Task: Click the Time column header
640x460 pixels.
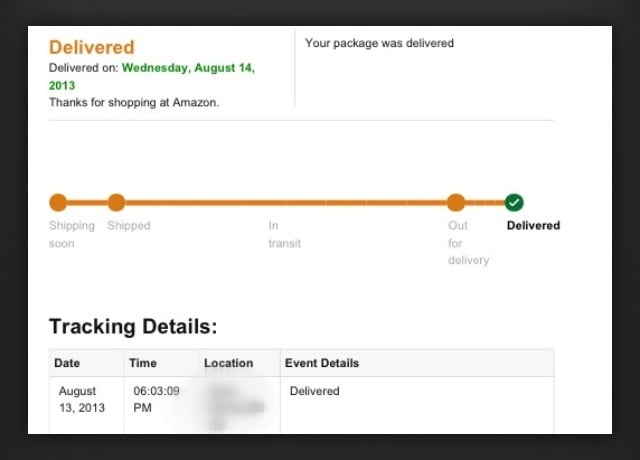Action: pyautogui.click(x=143, y=363)
